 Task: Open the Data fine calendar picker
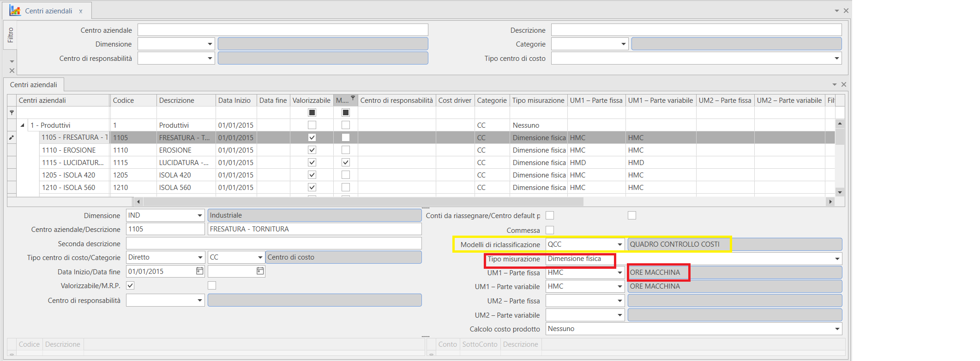pyautogui.click(x=260, y=271)
